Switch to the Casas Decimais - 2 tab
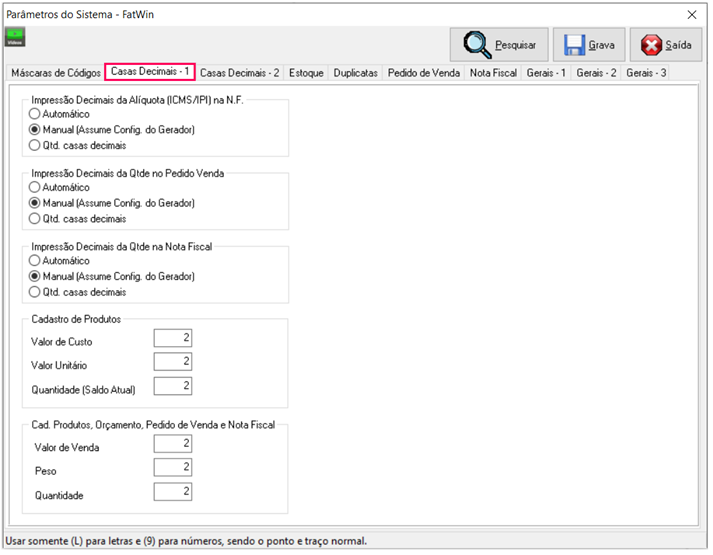Screen dimensions: 713x555 tap(239, 73)
